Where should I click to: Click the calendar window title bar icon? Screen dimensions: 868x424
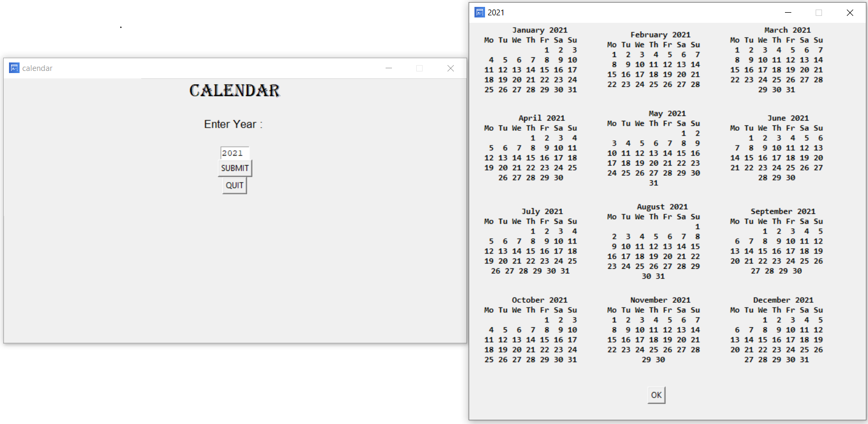[14, 68]
